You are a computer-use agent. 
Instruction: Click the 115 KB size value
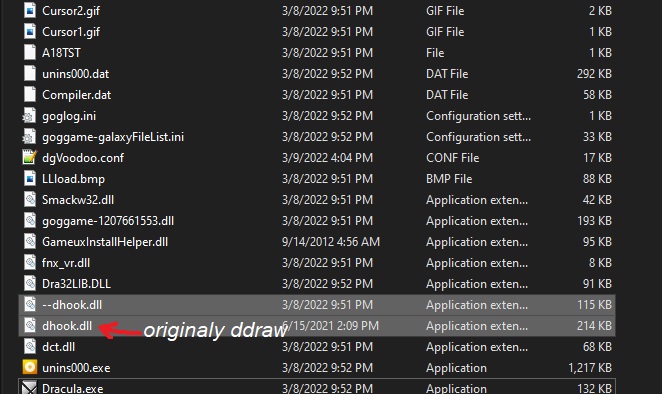pos(594,305)
